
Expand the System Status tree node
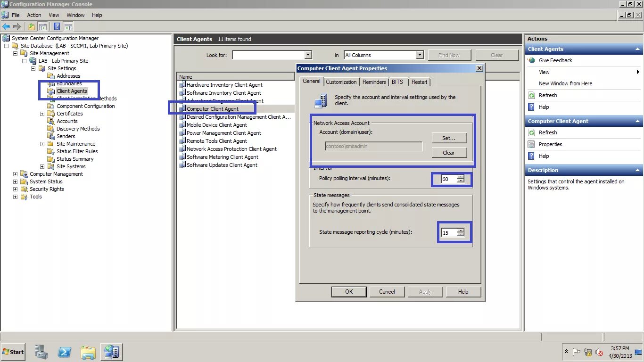click(x=15, y=181)
